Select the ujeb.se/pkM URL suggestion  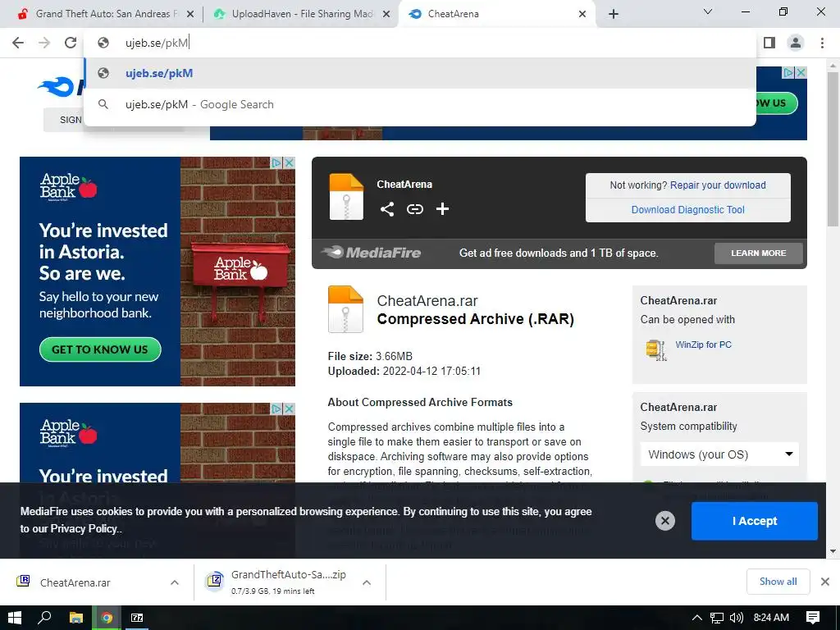click(420, 73)
